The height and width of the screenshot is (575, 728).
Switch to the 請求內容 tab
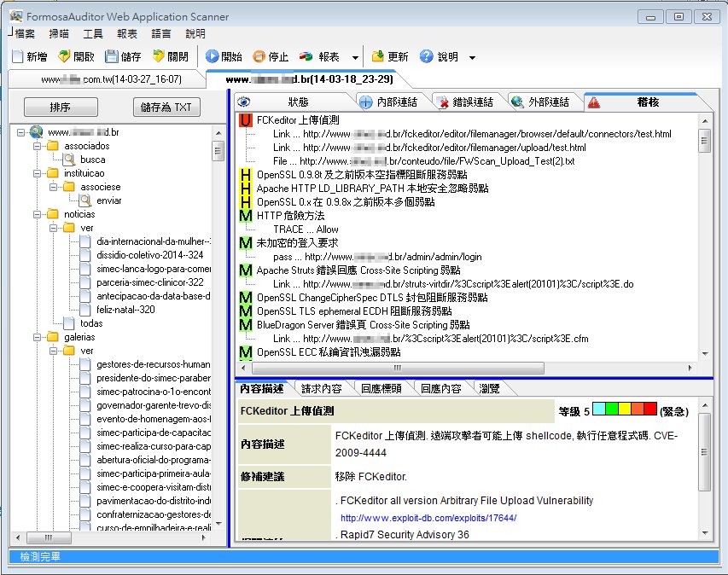point(321,388)
